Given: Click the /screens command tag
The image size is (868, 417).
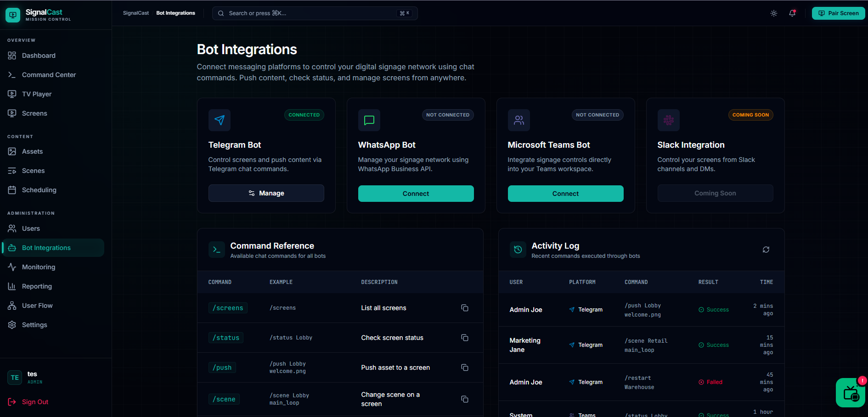Looking at the screenshot, I should click(228, 308).
